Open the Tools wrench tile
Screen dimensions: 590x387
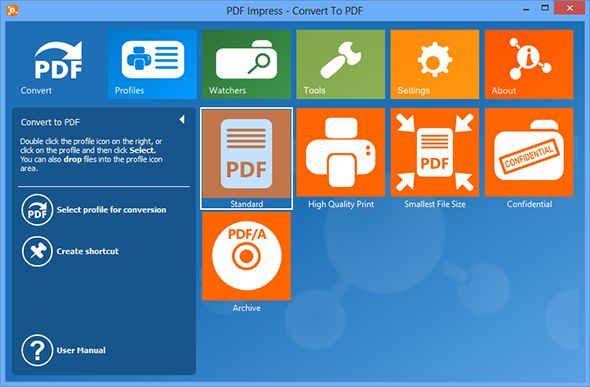pyautogui.click(x=341, y=64)
